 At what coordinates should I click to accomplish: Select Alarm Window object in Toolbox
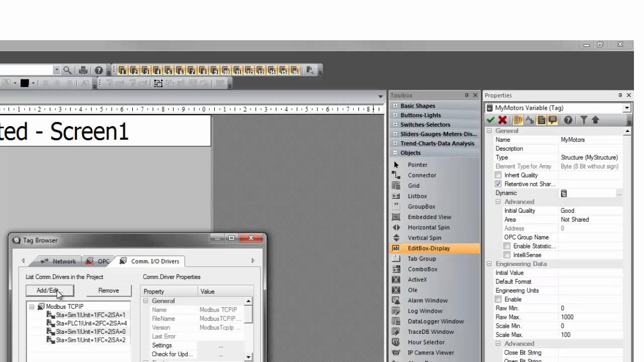coord(427,301)
